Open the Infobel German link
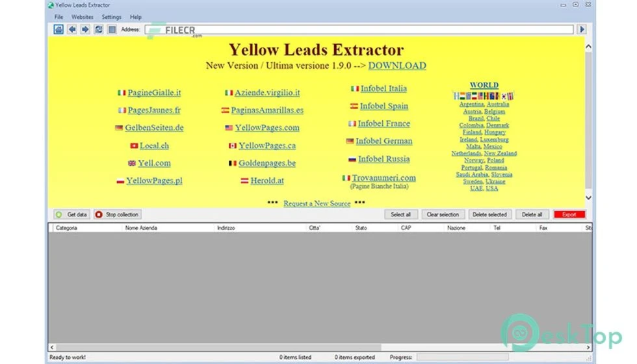 pyautogui.click(x=384, y=141)
